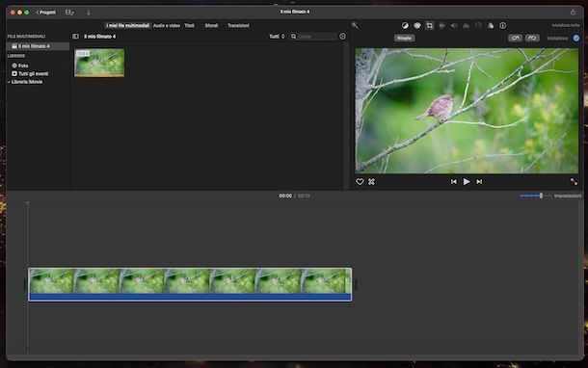Open the volume adjustment tool

pos(454,25)
